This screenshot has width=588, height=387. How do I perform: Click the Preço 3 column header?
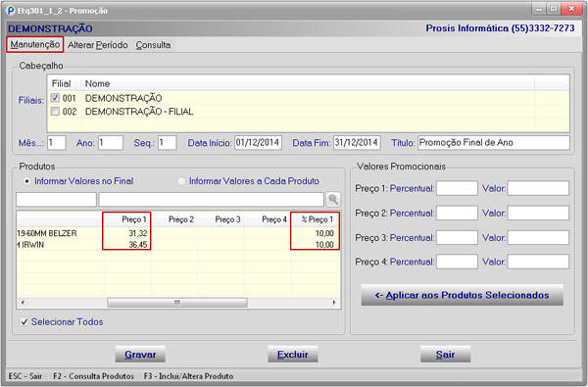(x=220, y=219)
